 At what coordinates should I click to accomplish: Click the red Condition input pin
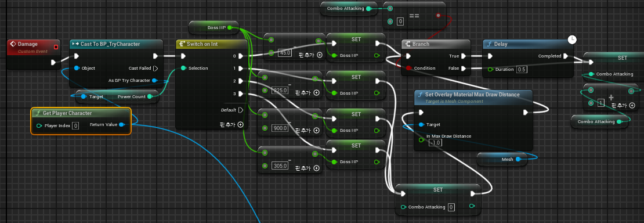[408, 69]
